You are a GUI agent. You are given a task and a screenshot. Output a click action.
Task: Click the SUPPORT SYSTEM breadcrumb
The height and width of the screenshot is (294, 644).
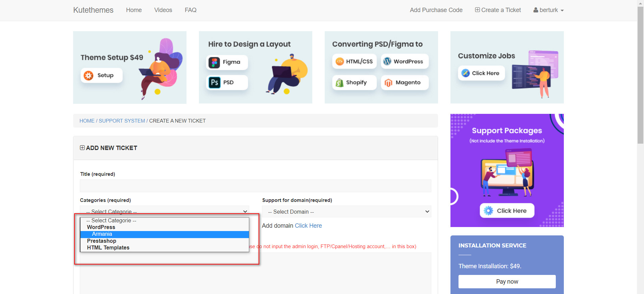pos(122,121)
